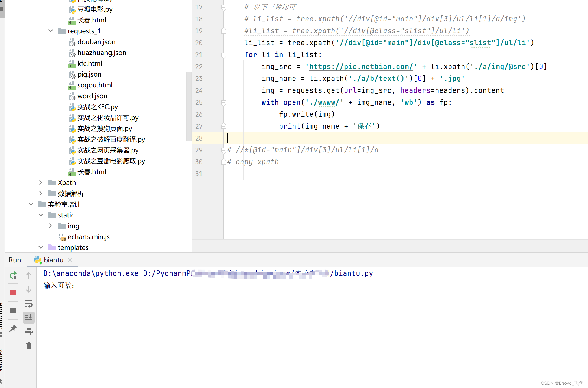Click the console input line after 输入页数
The width and height of the screenshot is (588, 388).
81,285
